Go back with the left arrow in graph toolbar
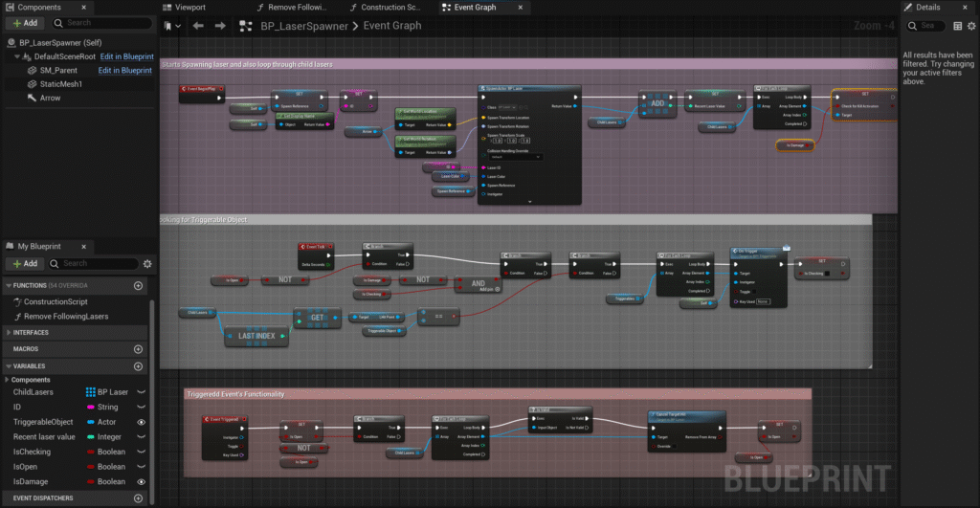The height and width of the screenshot is (508, 980). pyautogui.click(x=198, y=26)
